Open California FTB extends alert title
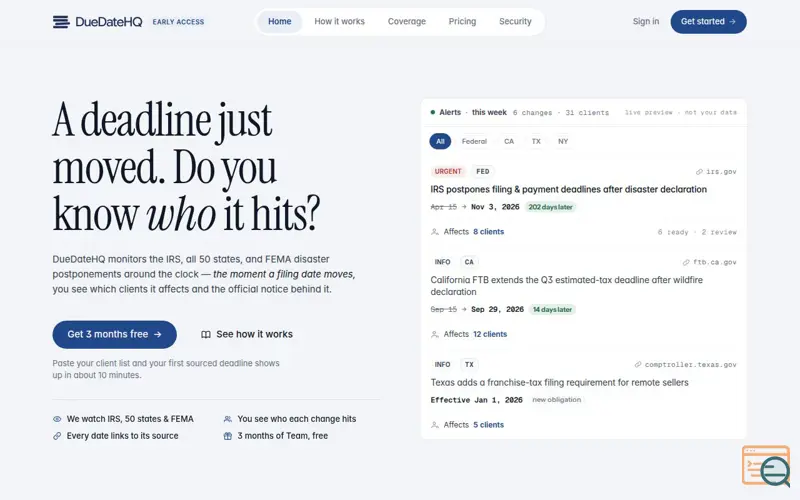 [x=566, y=286]
